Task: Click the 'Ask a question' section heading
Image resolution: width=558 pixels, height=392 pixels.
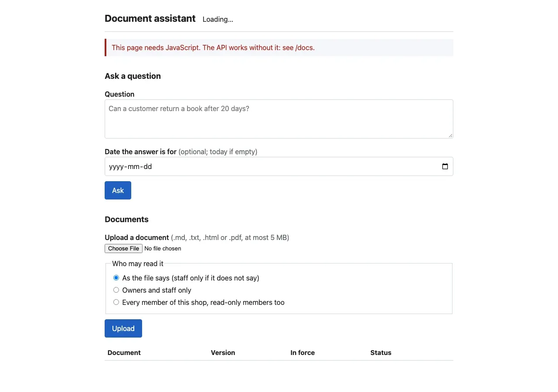Action: point(133,76)
